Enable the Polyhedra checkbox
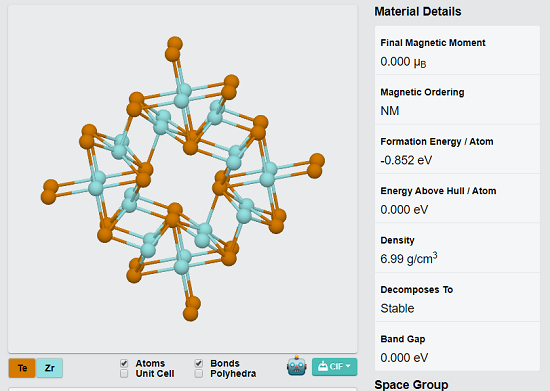The height and width of the screenshot is (391, 550). click(199, 374)
